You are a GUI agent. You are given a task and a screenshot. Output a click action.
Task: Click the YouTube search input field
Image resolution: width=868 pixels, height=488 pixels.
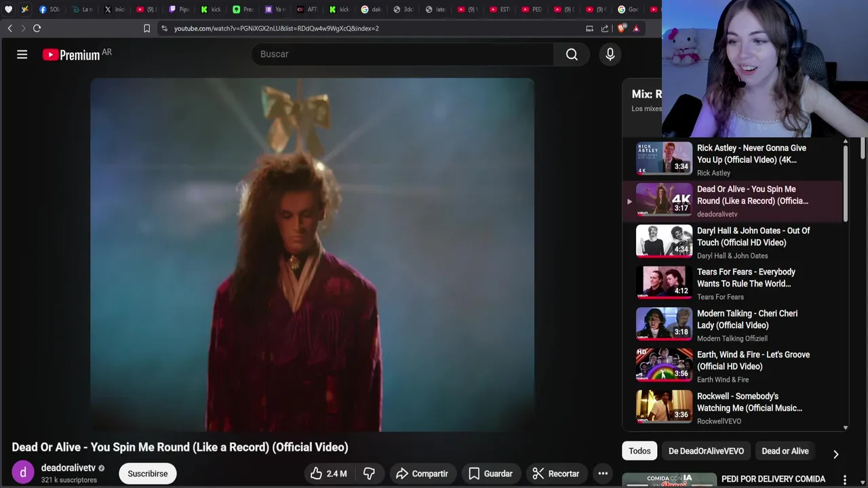click(x=403, y=54)
